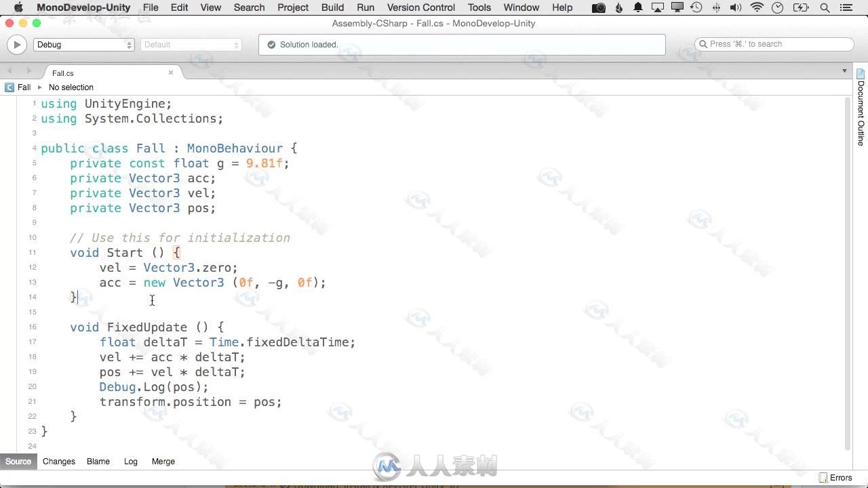The image size is (868, 488).
Task: Open the Wi-Fi menu bar icon
Action: pos(757,8)
